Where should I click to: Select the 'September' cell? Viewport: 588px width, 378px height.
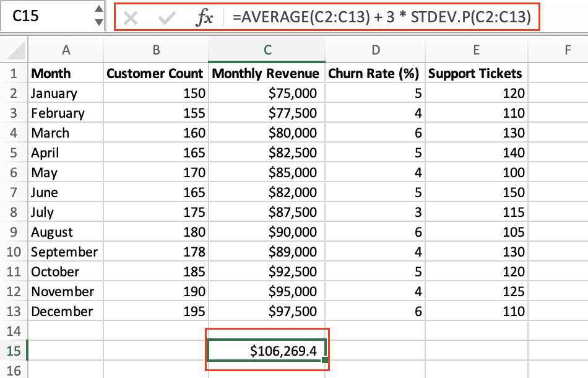(x=66, y=252)
